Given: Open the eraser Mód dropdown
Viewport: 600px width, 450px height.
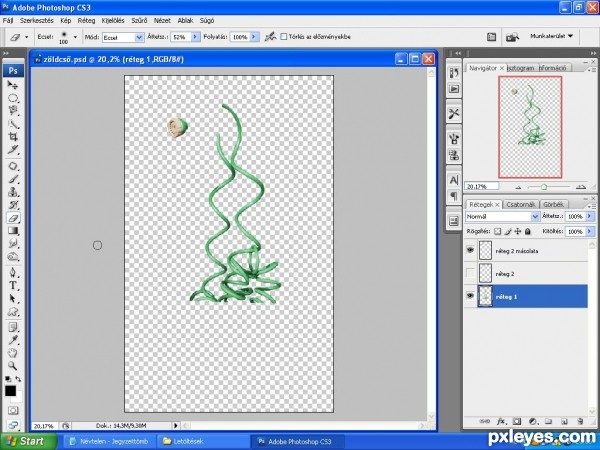Looking at the screenshot, I should pos(139,37).
